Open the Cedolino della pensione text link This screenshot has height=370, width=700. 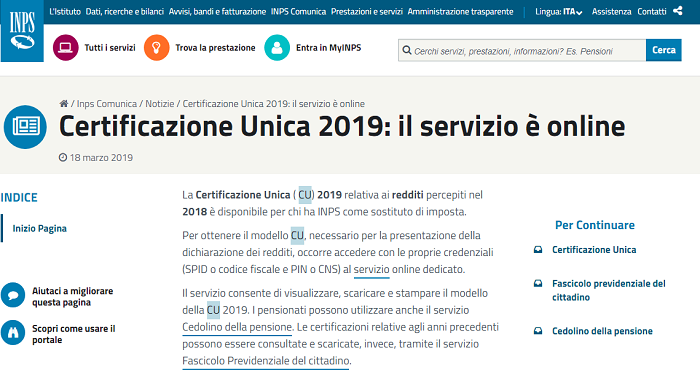point(237,327)
